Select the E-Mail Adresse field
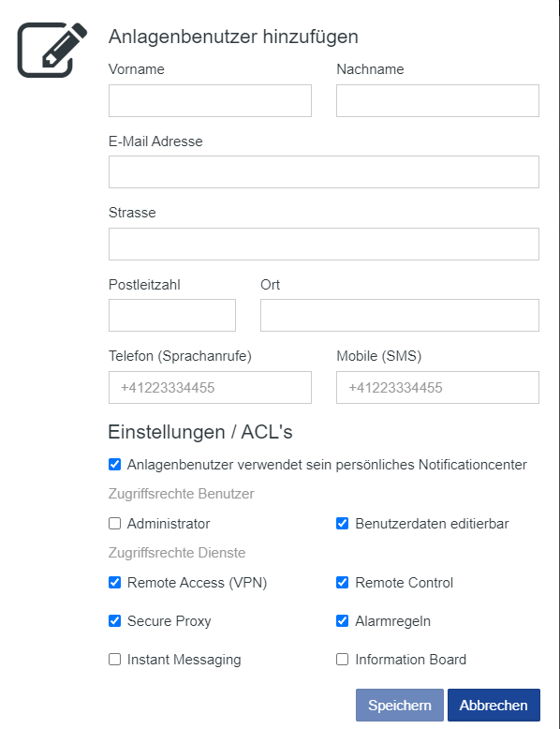 (x=324, y=172)
